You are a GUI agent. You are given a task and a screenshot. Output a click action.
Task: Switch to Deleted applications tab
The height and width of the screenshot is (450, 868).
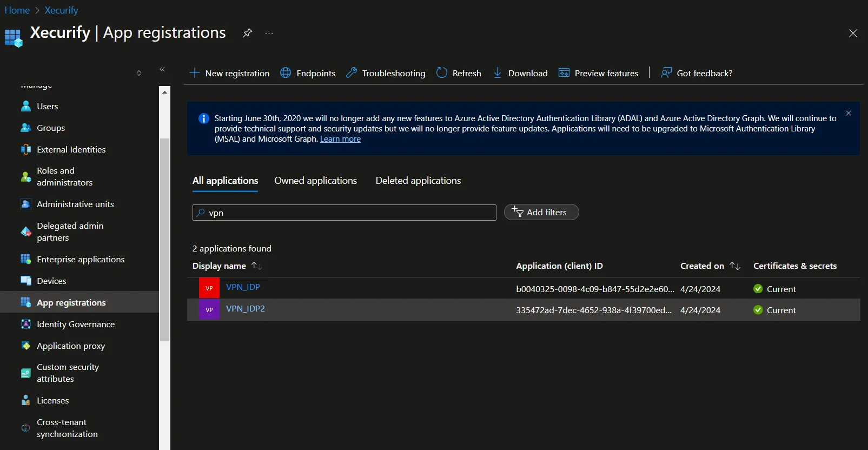click(x=419, y=181)
